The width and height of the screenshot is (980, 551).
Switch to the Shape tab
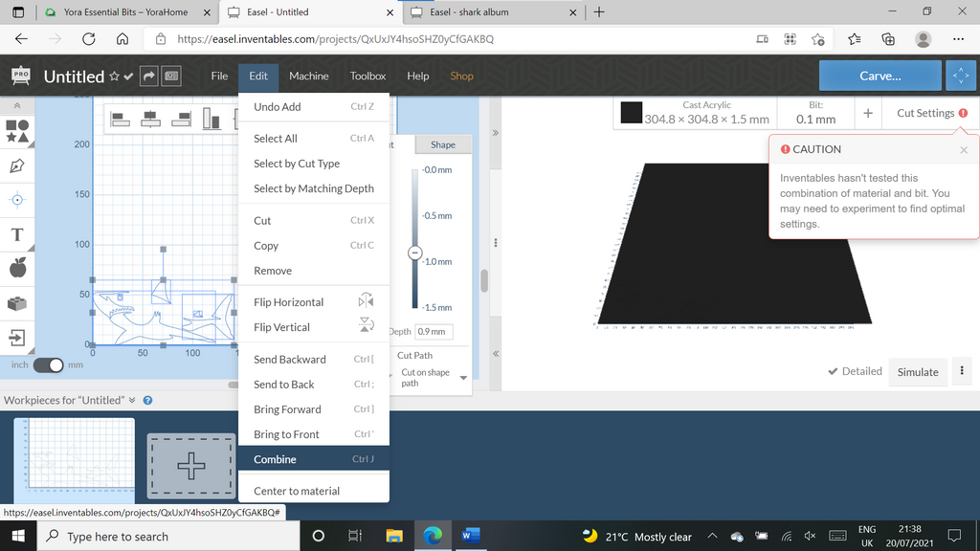[442, 144]
